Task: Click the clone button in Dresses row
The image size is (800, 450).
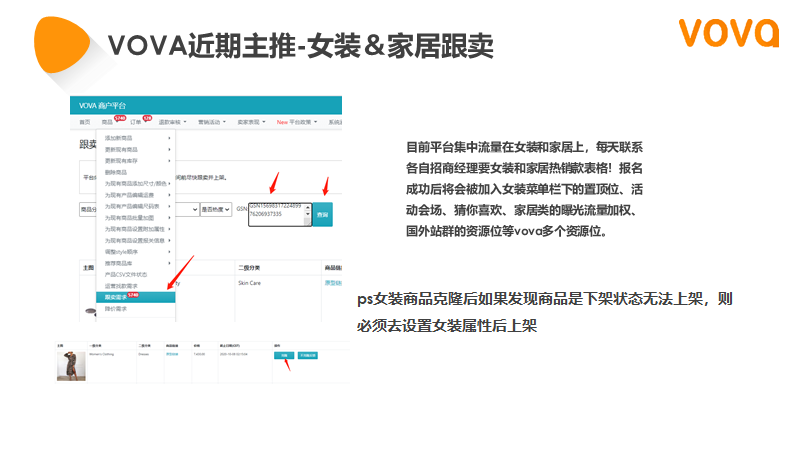Action: [284, 355]
